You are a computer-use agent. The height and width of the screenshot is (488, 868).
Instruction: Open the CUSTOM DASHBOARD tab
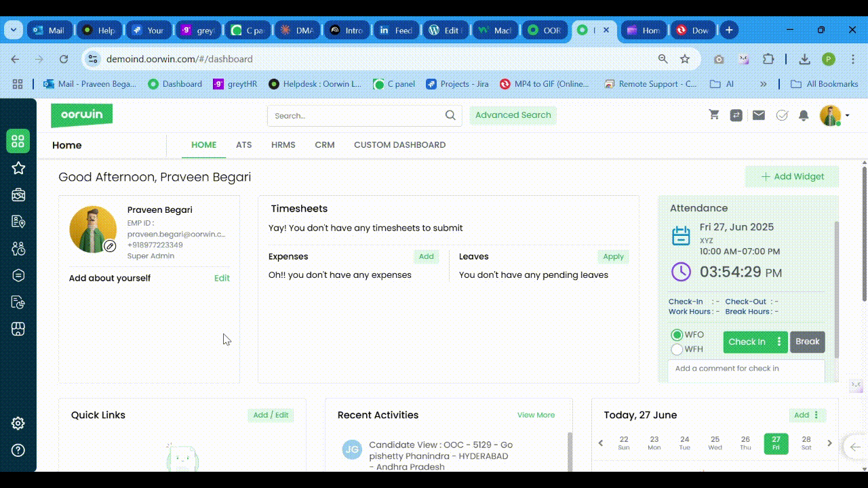[399, 145]
